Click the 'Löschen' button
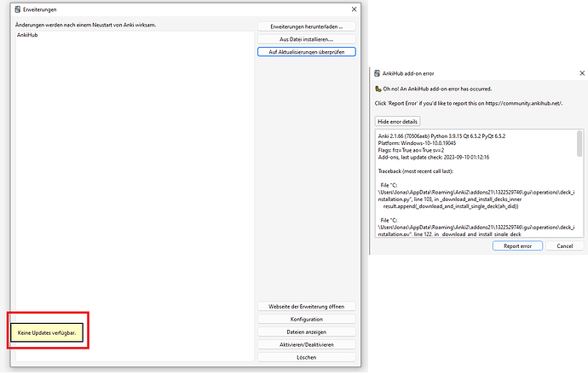Screen dimensions: 588x375 pos(307,357)
